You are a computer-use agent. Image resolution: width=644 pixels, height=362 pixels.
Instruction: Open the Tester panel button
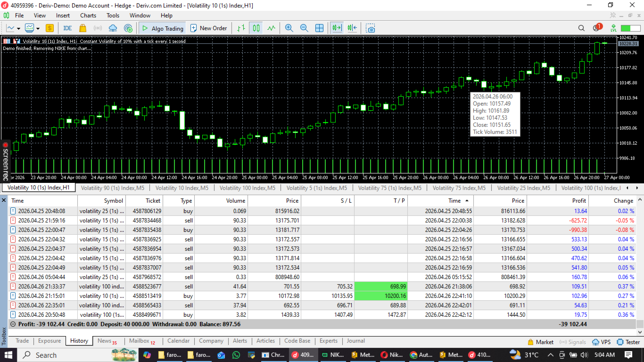(x=628, y=342)
